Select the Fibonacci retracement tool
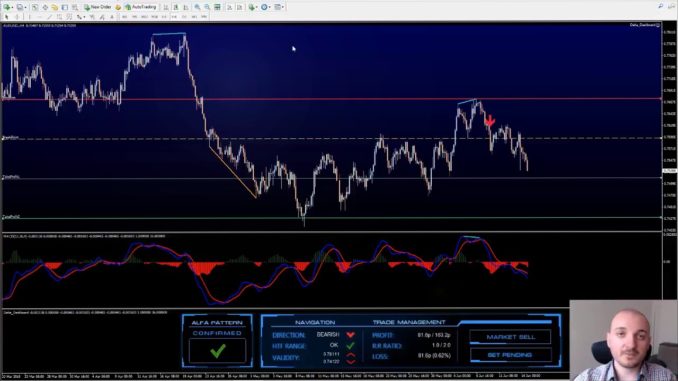 click(x=69, y=17)
